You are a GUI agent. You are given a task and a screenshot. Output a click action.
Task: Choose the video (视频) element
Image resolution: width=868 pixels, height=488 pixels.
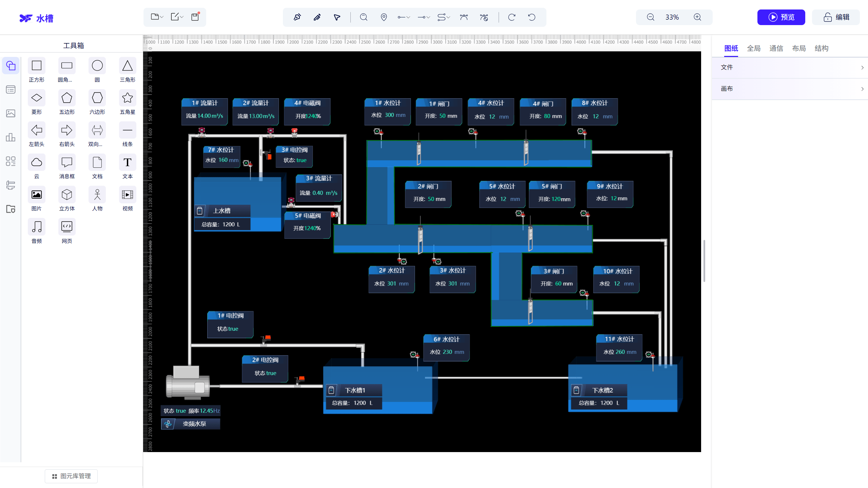[128, 199]
